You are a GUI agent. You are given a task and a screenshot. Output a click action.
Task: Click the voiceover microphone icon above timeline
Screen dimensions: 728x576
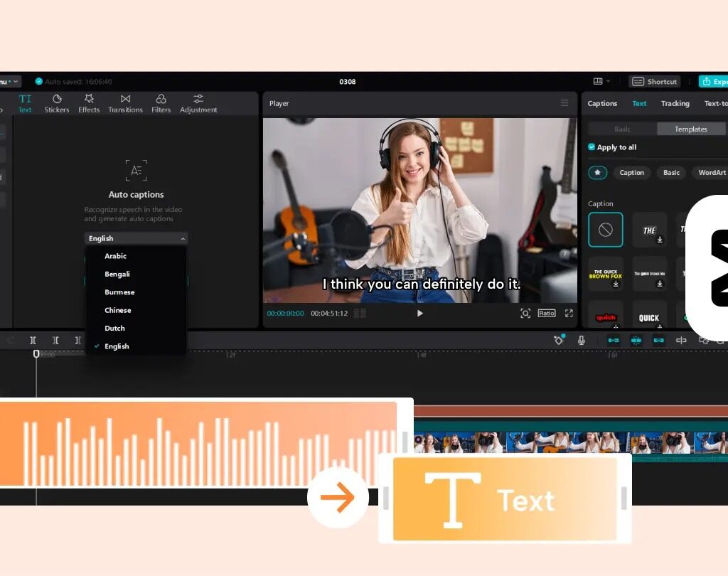point(581,340)
